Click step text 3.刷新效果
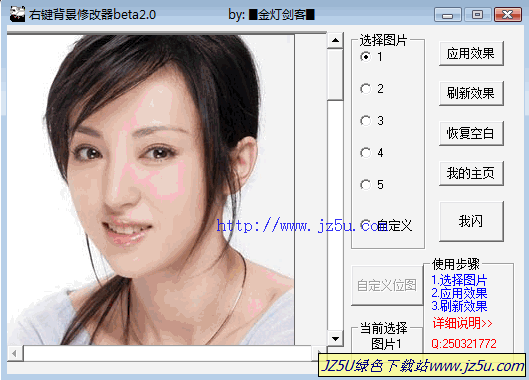The image size is (529, 380). (x=459, y=306)
